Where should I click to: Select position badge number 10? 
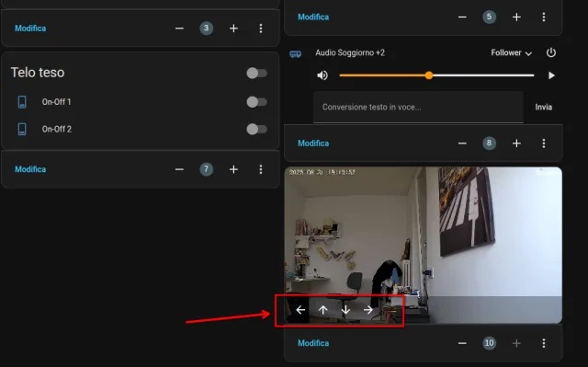tap(489, 343)
